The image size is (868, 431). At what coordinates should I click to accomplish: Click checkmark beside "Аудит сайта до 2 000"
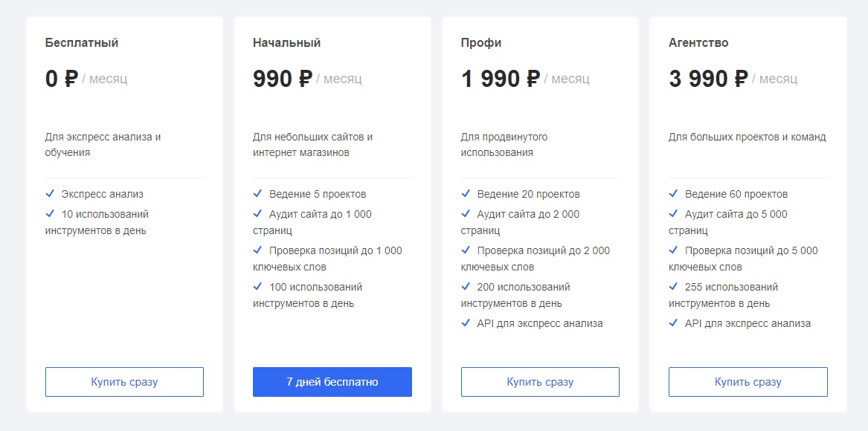[466, 213]
